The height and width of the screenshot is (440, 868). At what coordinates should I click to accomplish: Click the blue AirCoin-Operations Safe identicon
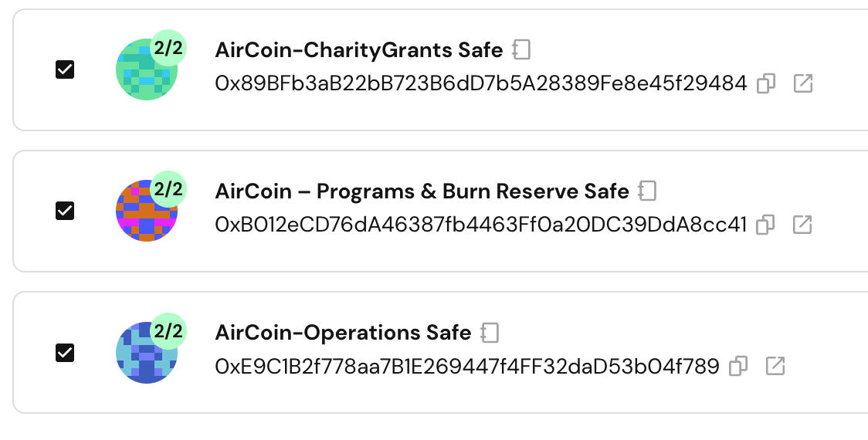point(142,357)
